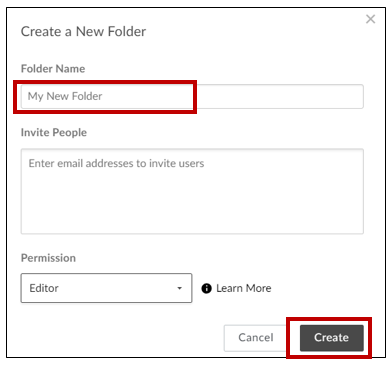
Task: Expand the permission level combo box
Action: coord(106,288)
